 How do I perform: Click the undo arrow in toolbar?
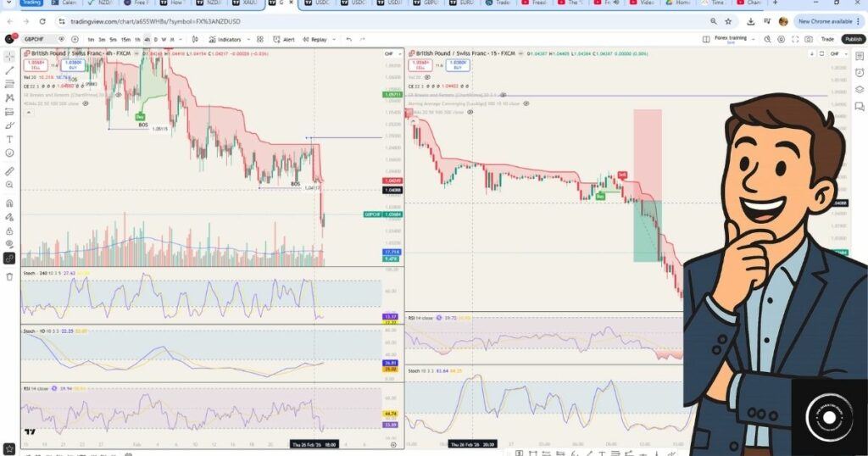pos(348,39)
